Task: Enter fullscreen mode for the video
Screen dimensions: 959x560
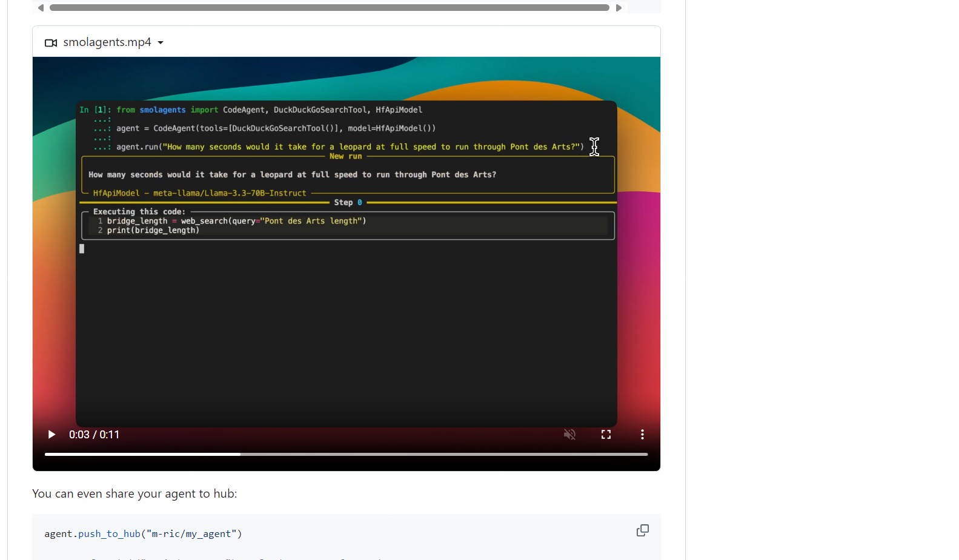Action: 606,435
